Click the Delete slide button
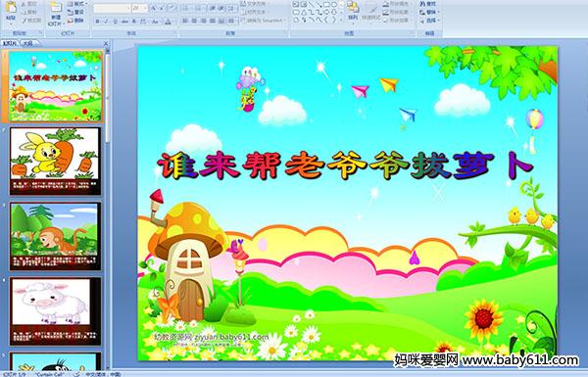 (75, 21)
